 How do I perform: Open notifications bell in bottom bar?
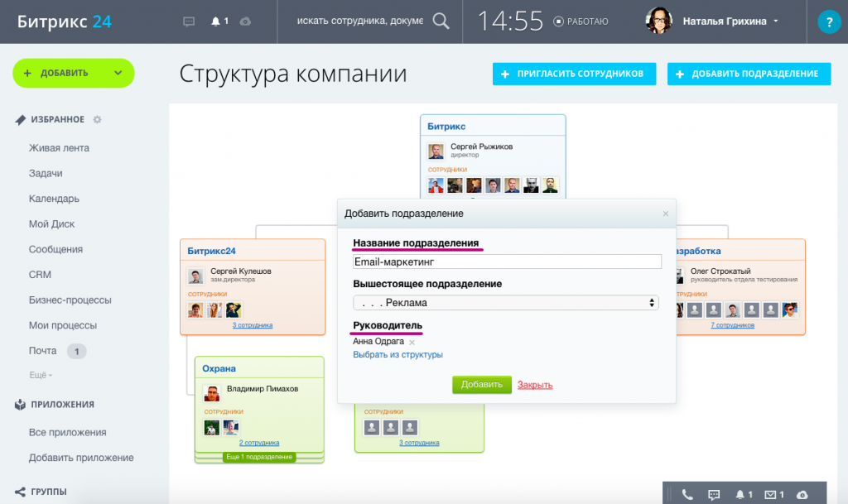pyautogui.click(x=740, y=494)
